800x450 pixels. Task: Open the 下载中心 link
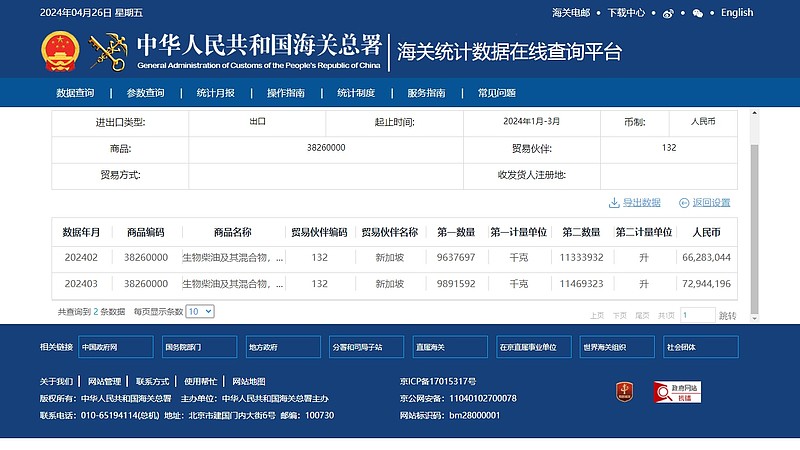tap(626, 13)
